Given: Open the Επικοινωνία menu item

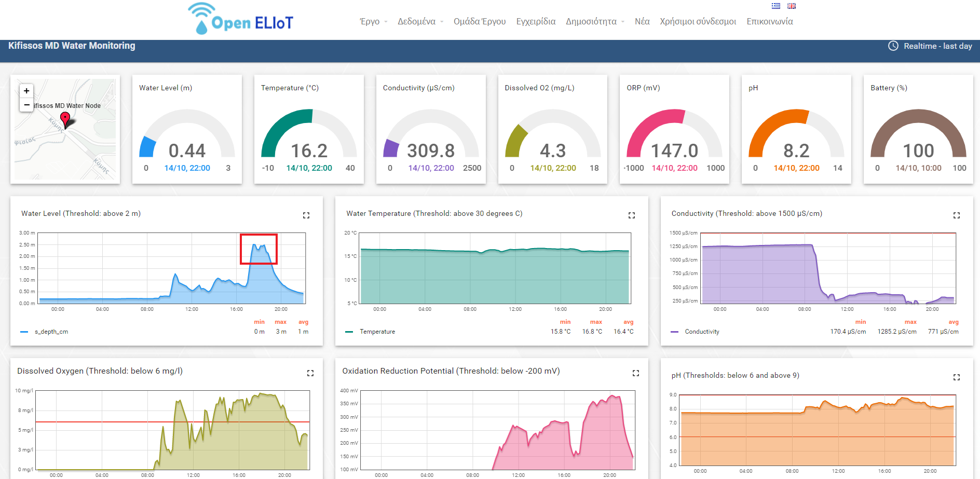Looking at the screenshot, I should pos(770,21).
